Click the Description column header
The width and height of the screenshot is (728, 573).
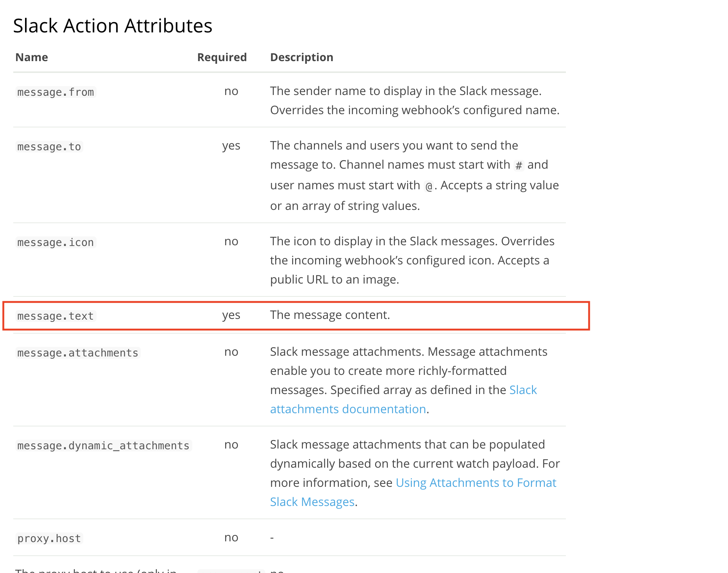302,57
